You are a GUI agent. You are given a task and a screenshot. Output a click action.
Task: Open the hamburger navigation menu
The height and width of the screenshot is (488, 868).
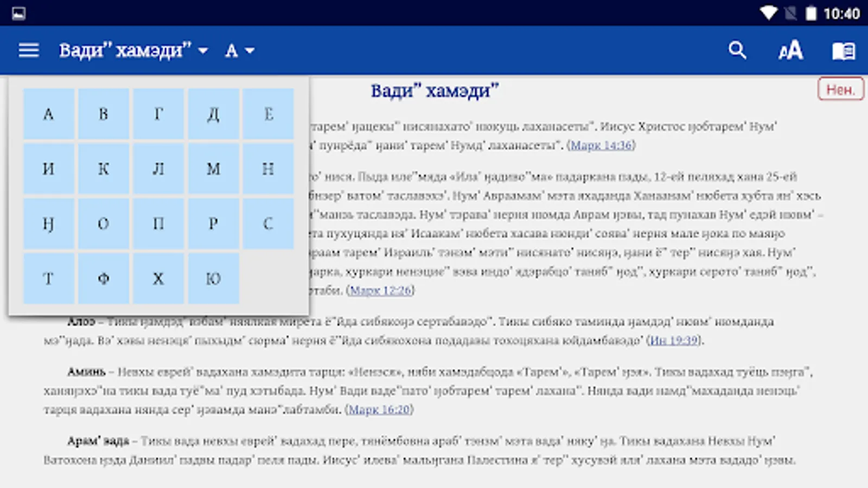tap(29, 50)
